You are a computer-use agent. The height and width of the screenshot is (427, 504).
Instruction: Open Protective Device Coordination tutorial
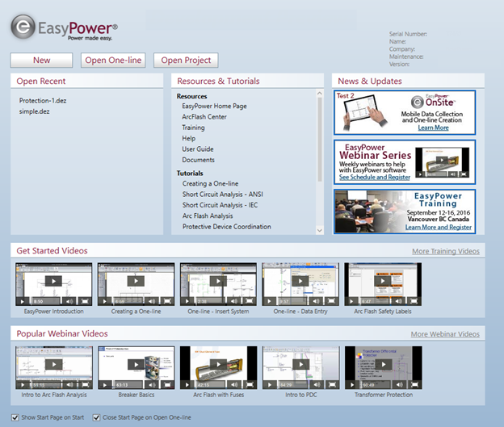tap(227, 227)
